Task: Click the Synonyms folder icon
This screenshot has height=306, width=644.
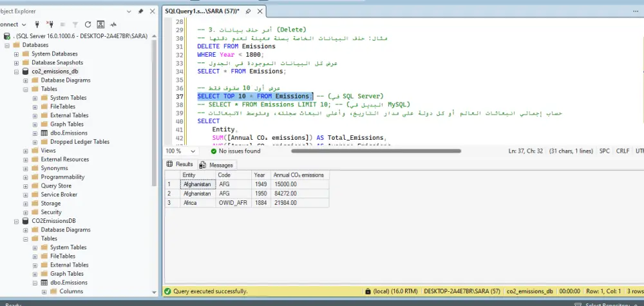Action: coord(35,168)
